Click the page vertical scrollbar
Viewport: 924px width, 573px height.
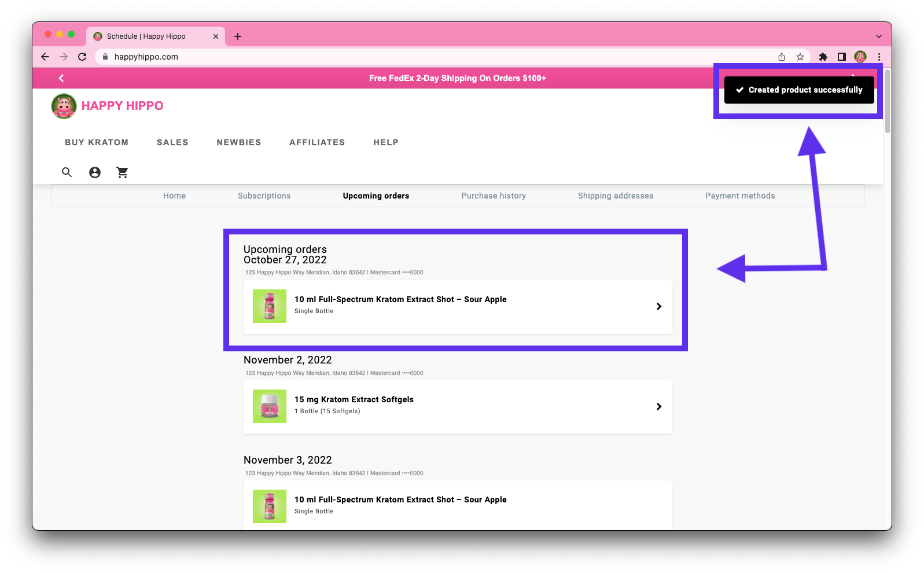click(888, 102)
